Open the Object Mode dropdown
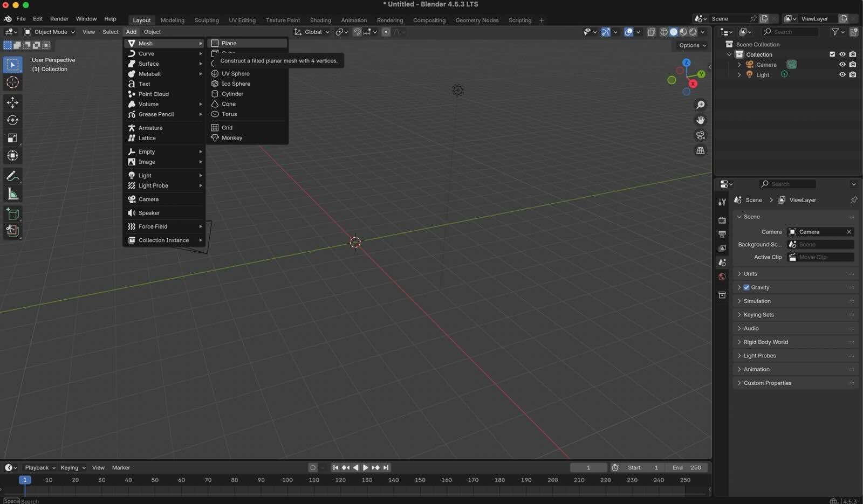The image size is (863, 504). coord(50,32)
